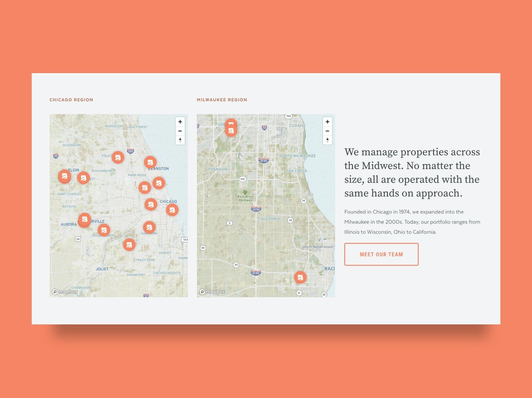Click the property marker near Racine
This screenshot has height=398, width=532.
coord(300,277)
